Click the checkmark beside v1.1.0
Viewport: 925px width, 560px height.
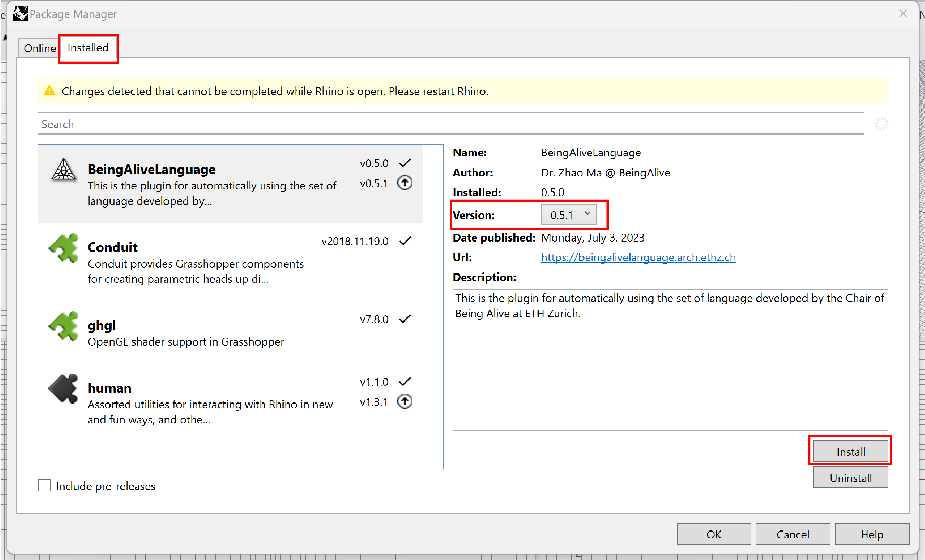click(x=405, y=382)
